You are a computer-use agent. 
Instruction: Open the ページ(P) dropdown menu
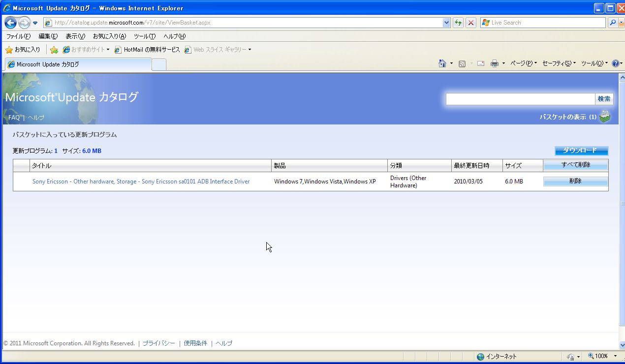523,63
